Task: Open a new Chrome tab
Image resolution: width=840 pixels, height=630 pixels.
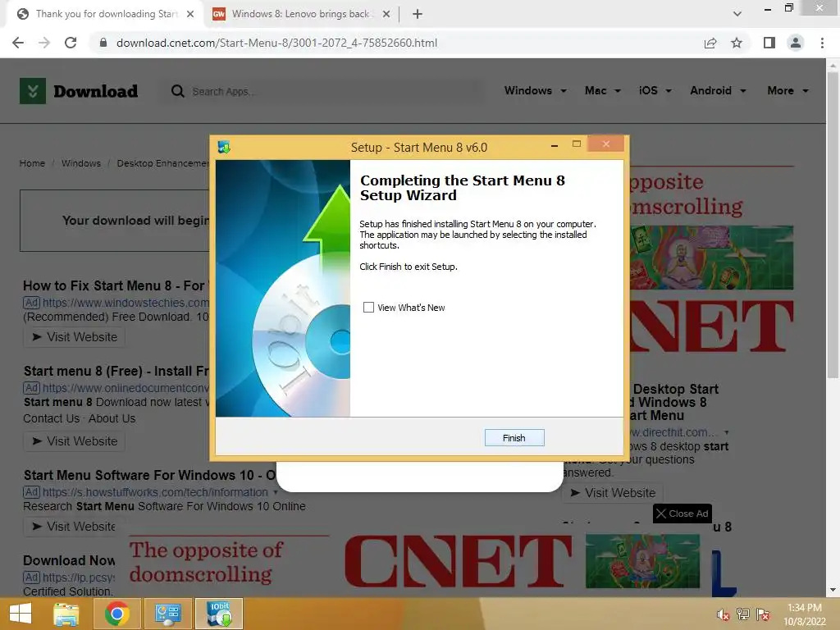Action: (418, 14)
